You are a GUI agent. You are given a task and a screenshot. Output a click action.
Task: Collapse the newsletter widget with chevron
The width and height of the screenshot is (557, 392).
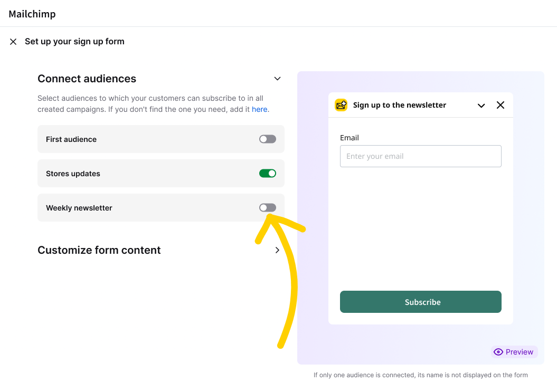481,106
